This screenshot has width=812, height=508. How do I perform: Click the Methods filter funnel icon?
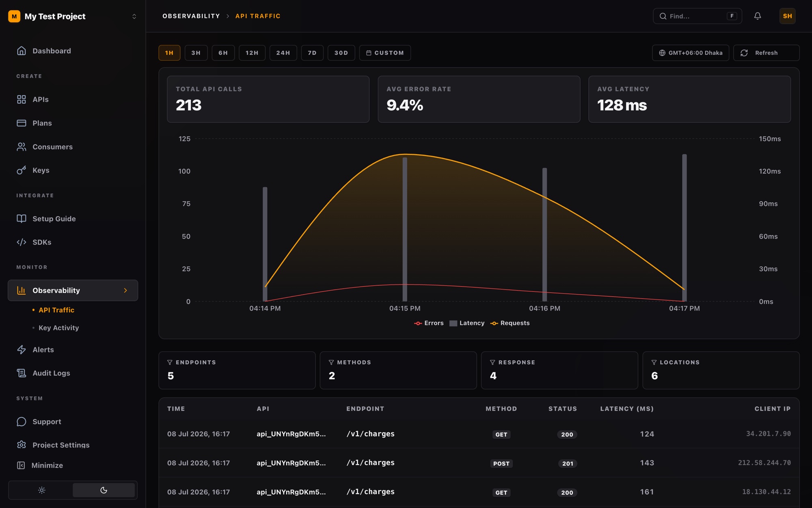331,362
